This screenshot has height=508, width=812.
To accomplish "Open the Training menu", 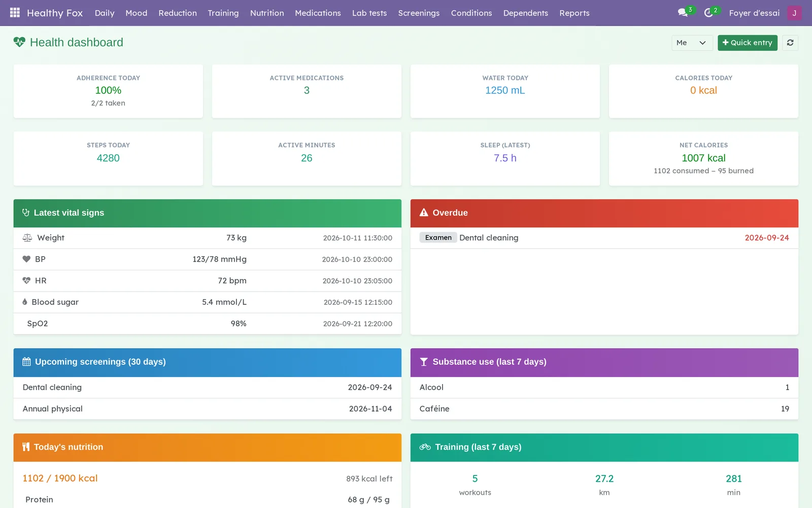I will point(223,13).
